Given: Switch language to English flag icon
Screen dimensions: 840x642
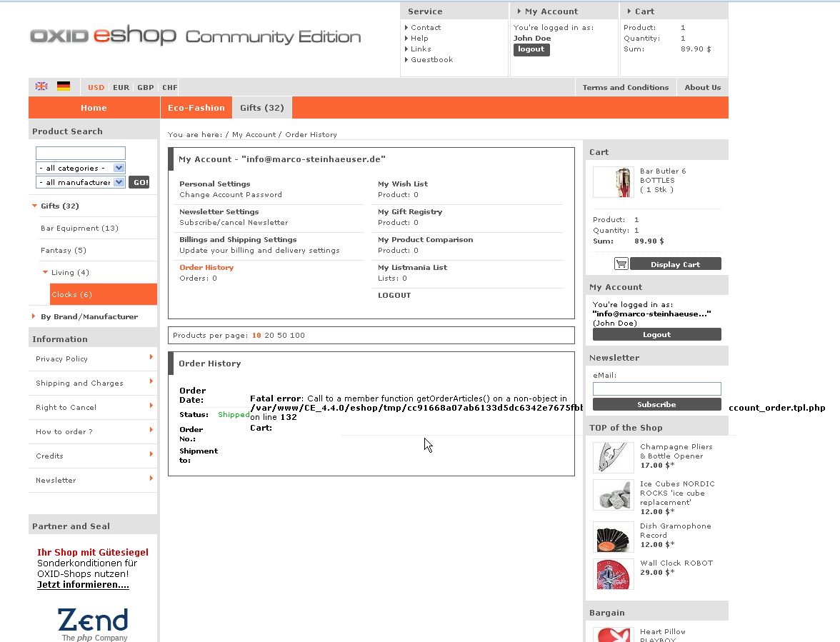Looking at the screenshot, I should click(x=41, y=86).
